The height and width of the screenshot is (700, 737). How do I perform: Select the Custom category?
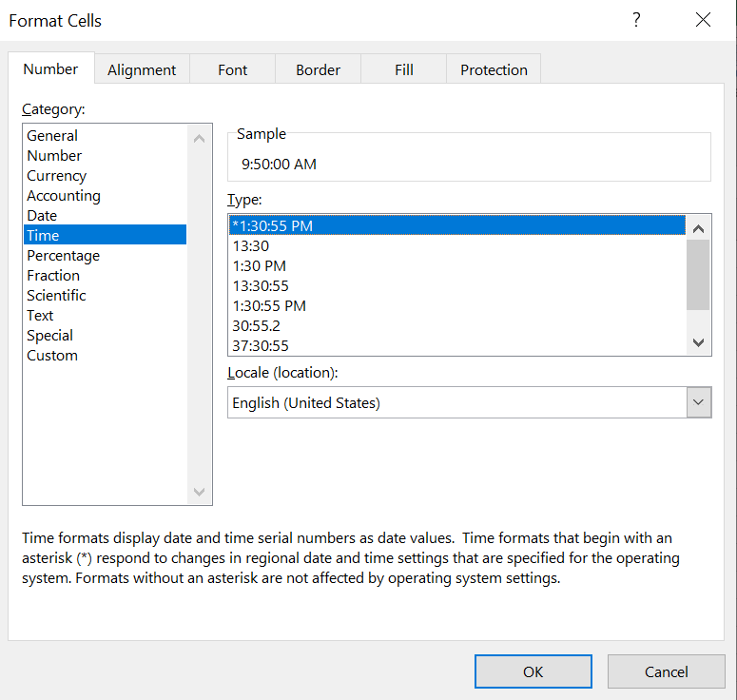[52, 356]
